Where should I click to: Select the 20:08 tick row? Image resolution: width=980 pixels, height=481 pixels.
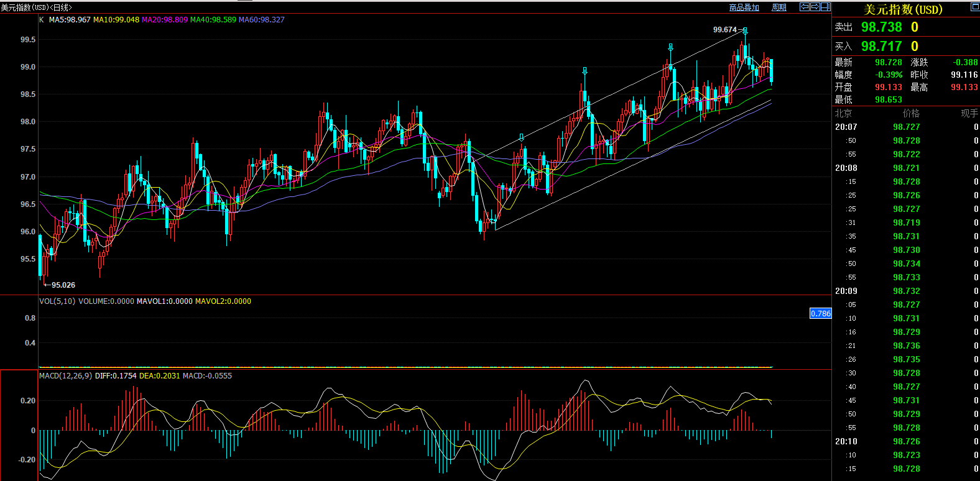906,168
